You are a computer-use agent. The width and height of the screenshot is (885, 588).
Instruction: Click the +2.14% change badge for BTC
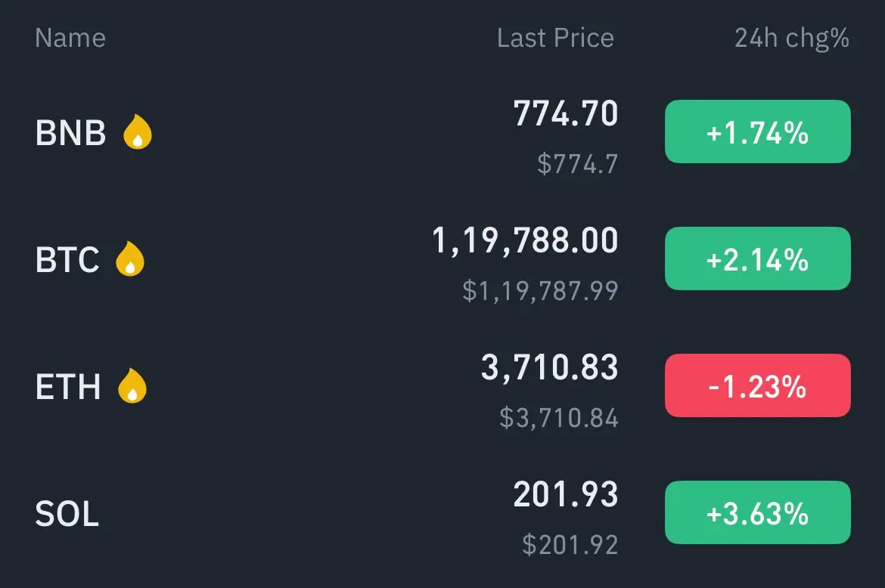[x=757, y=258]
